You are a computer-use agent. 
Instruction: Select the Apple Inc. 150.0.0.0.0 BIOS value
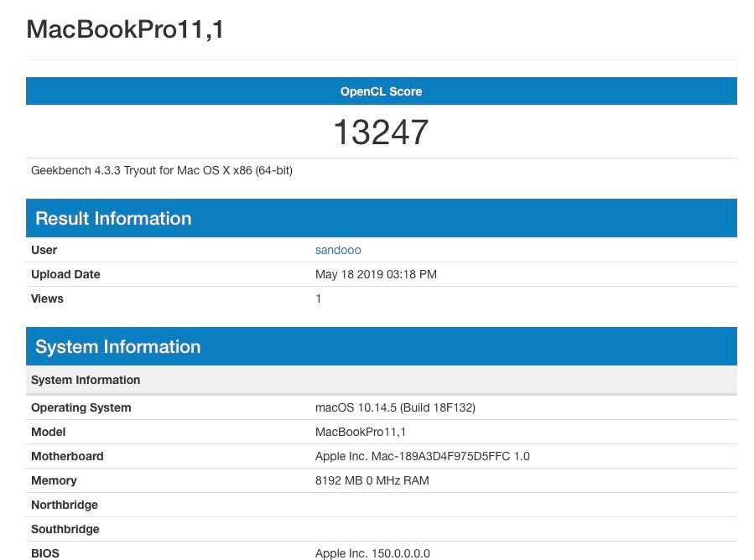pos(372,553)
